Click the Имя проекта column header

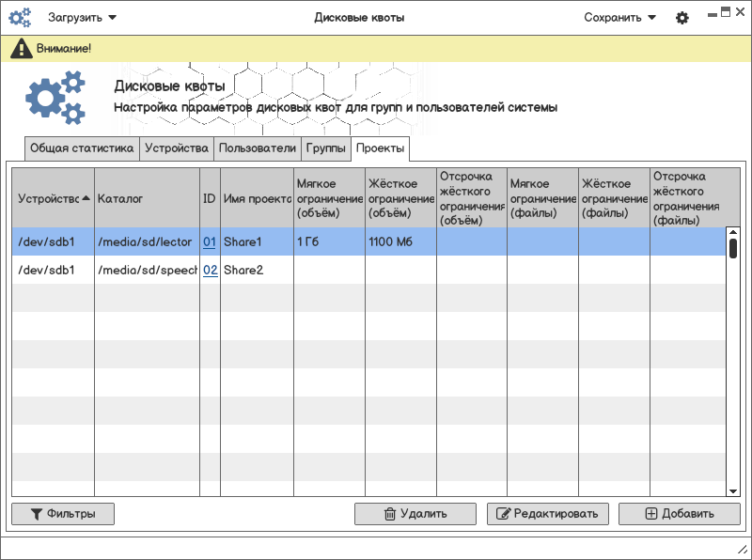click(258, 199)
